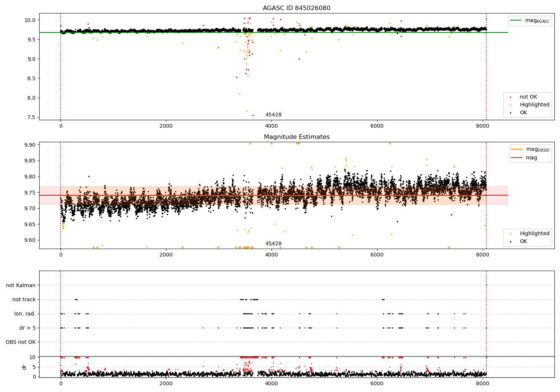Click the 7.5 y-axis tick of top plot
This screenshot has width=560, height=392.
point(32,118)
